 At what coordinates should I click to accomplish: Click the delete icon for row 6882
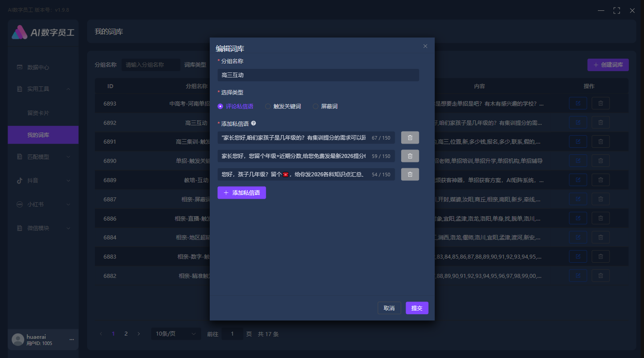pyautogui.click(x=601, y=275)
